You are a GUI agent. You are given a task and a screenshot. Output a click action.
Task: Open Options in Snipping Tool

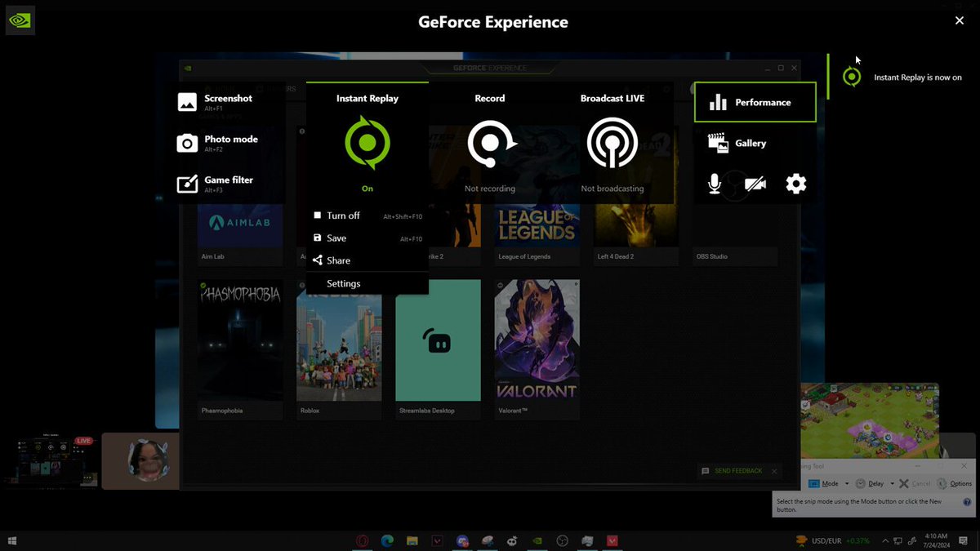[955, 483]
